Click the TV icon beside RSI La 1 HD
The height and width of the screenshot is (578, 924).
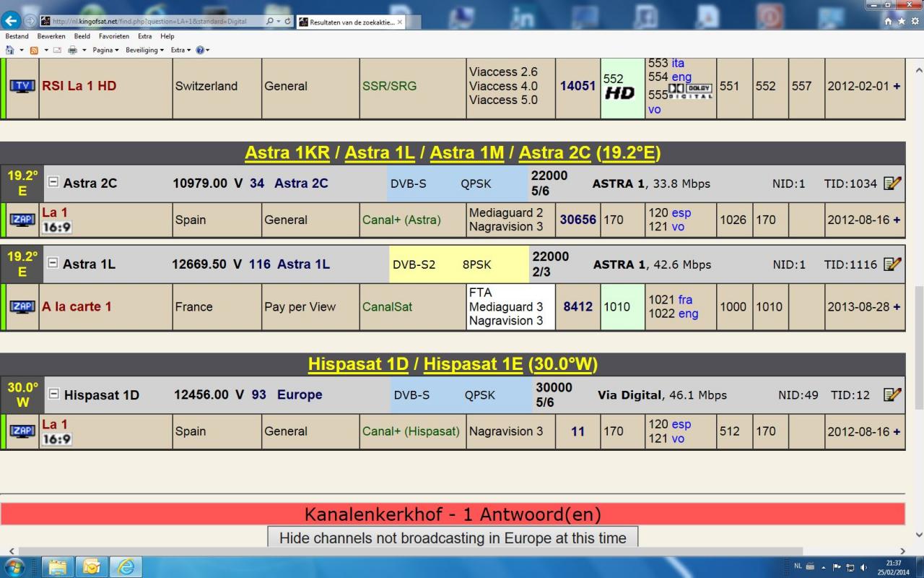click(x=22, y=86)
